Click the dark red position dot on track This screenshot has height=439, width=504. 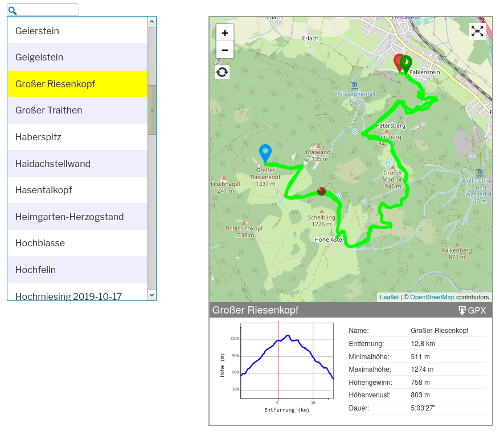click(321, 191)
